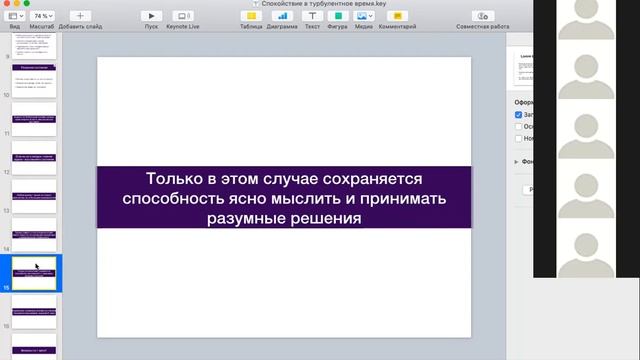
Task: Click the document title Спокойствие в турбулентное время.key
Action: [323, 4]
